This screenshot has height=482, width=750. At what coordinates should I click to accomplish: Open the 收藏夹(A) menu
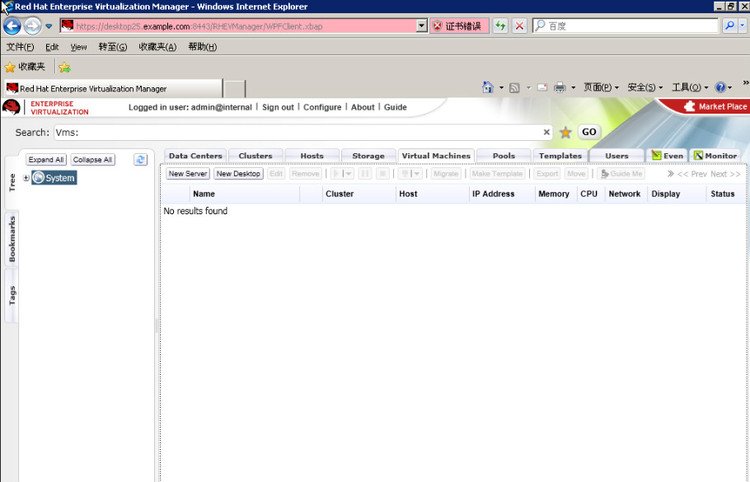157,47
